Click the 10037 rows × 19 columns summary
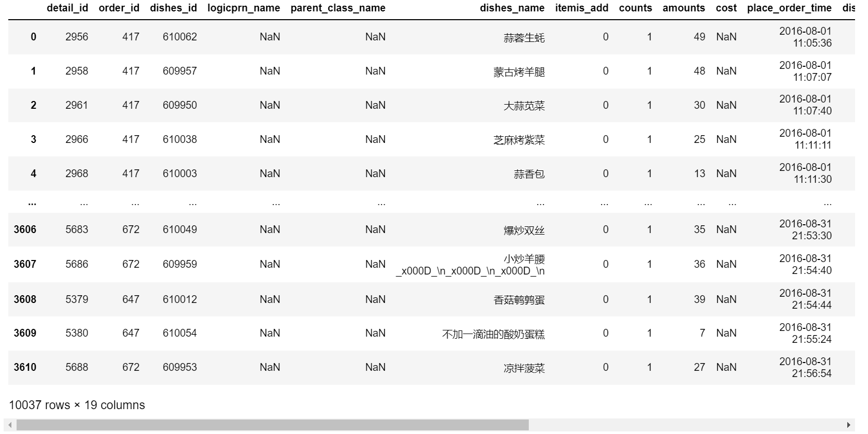This screenshot has height=434, width=868. [x=77, y=405]
